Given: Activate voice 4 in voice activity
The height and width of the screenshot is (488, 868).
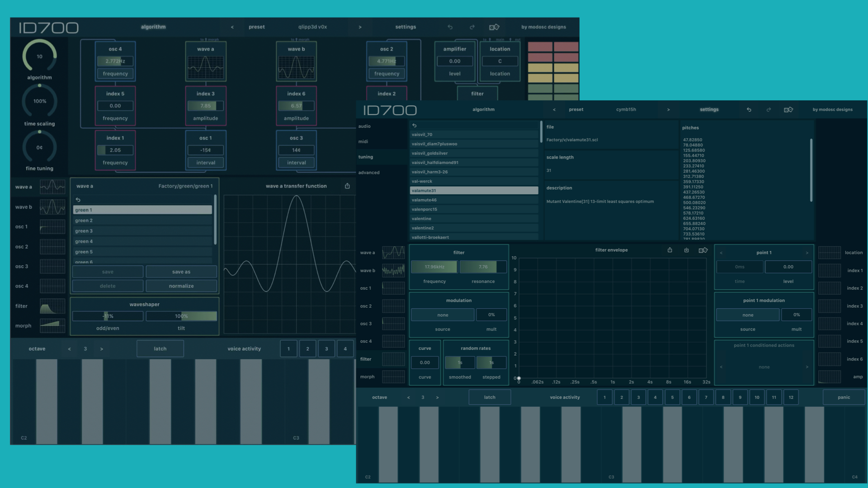Looking at the screenshot, I should click(x=655, y=397).
